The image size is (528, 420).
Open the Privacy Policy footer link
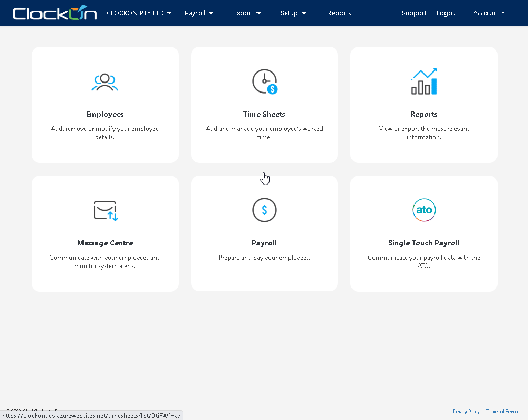[x=466, y=411]
